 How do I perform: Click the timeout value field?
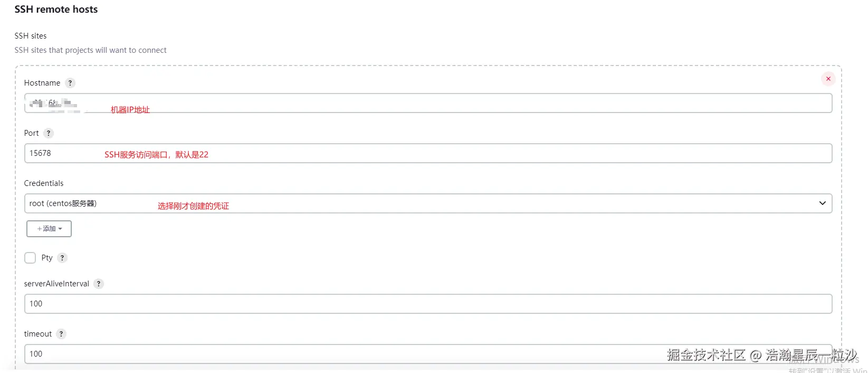[x=317, y=354]
